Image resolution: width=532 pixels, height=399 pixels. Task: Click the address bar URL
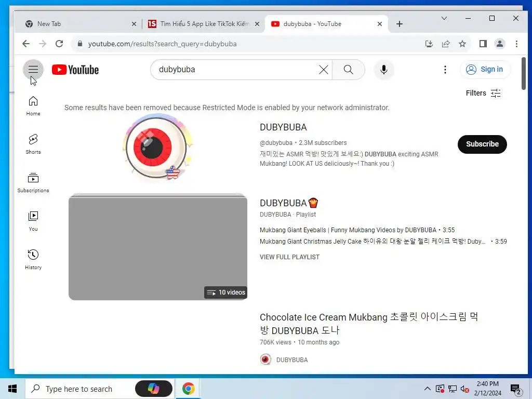coord(162,44)
